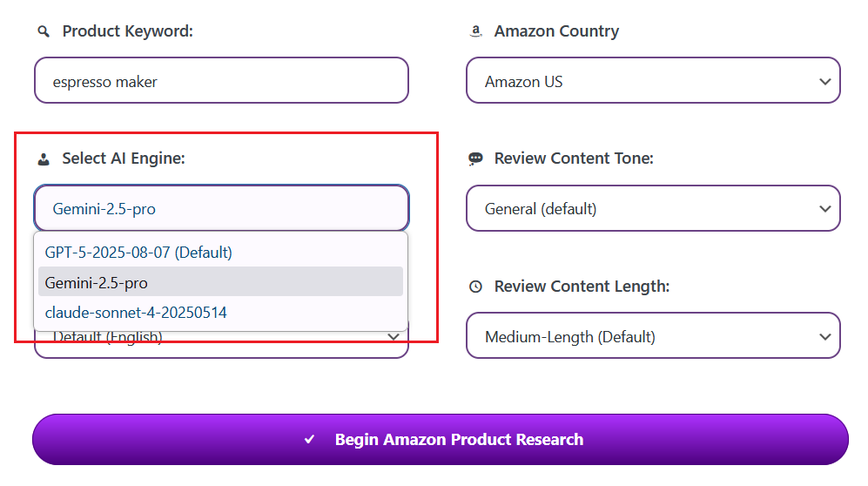Image resolution: width=868 pixels, height=486 pixels.
Task: Click the speech bubble icon for Review Tone
Action: [x=475, y=159]
